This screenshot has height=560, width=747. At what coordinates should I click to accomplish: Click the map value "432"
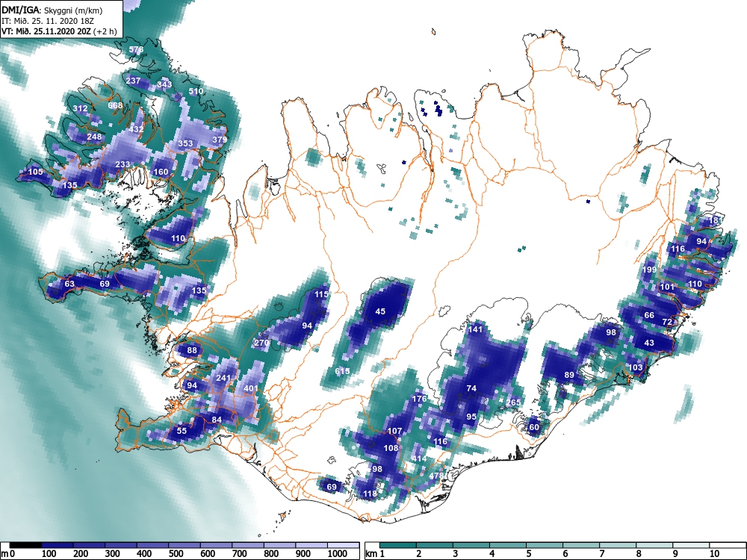136,129
